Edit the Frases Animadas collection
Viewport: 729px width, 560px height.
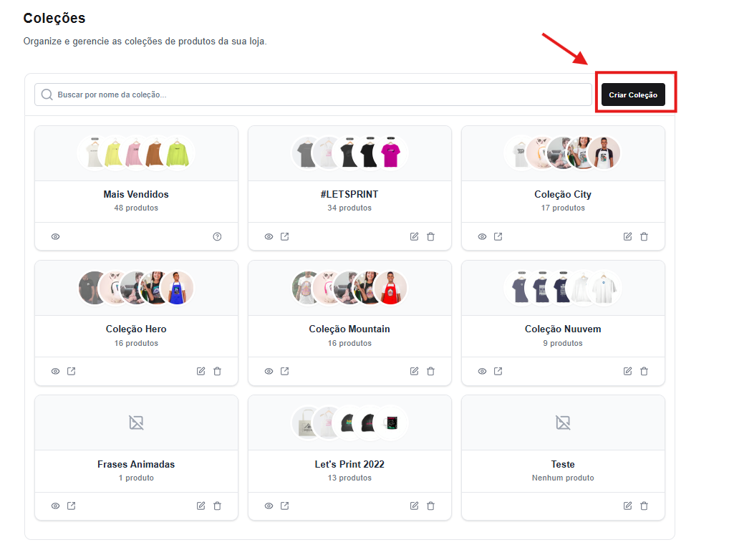[201, 506]
